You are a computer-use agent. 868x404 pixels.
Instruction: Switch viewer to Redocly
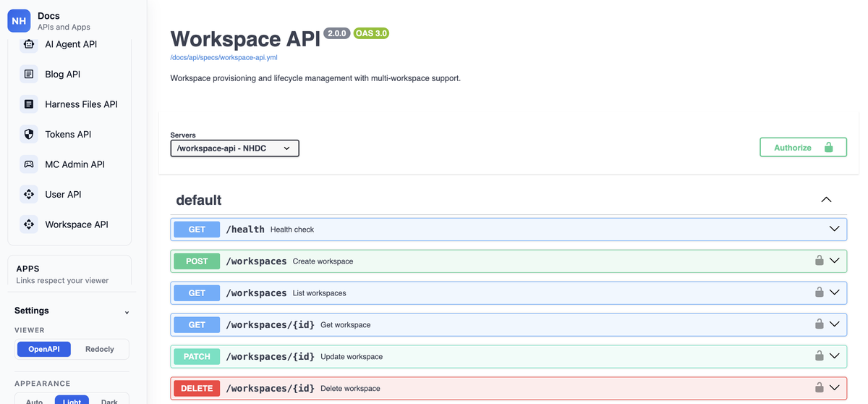[100, 349]
